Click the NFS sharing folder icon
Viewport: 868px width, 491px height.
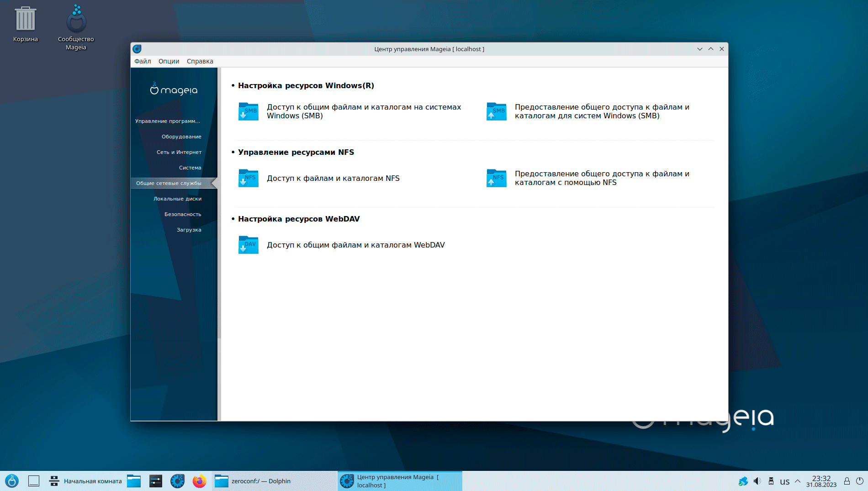(x=497, y=178)
